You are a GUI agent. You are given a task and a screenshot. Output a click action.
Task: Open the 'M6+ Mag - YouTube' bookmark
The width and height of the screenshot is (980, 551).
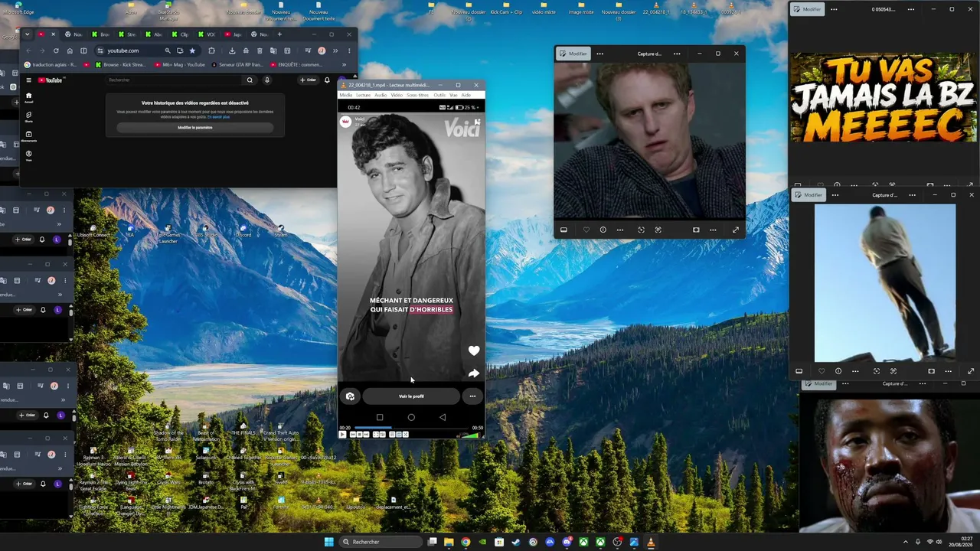tap(180, 64)
